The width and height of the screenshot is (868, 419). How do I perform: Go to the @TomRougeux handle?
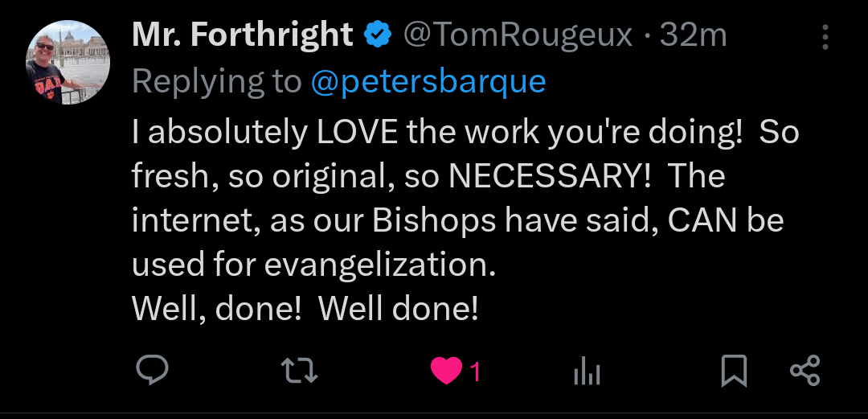coord(518,35)
